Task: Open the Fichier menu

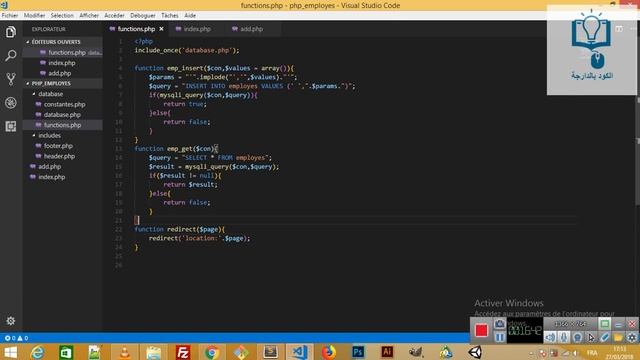Action: pos(10,16)
